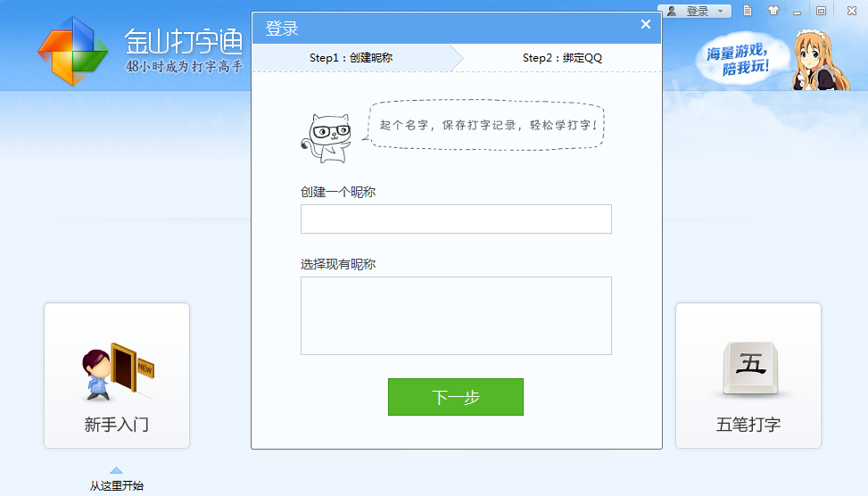Close the 金山打字通 main window
The height and width of the screenshot is (496, 868).
click(851, 11)
